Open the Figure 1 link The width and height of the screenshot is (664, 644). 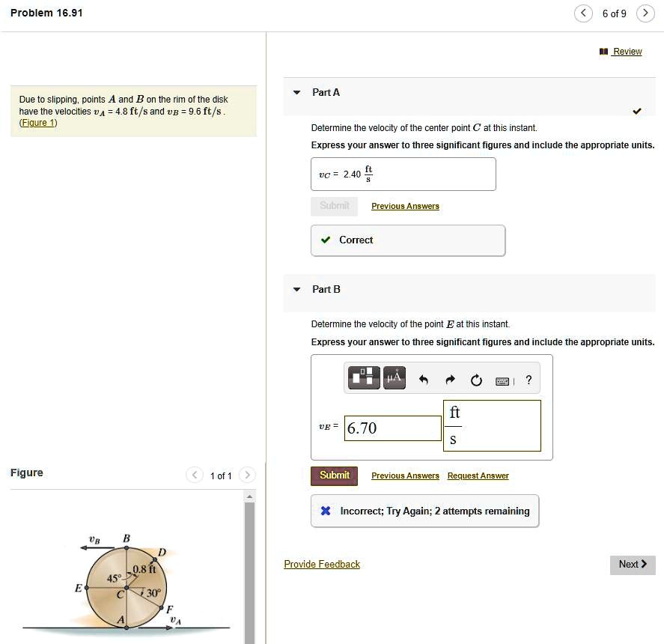pos(38,123)
